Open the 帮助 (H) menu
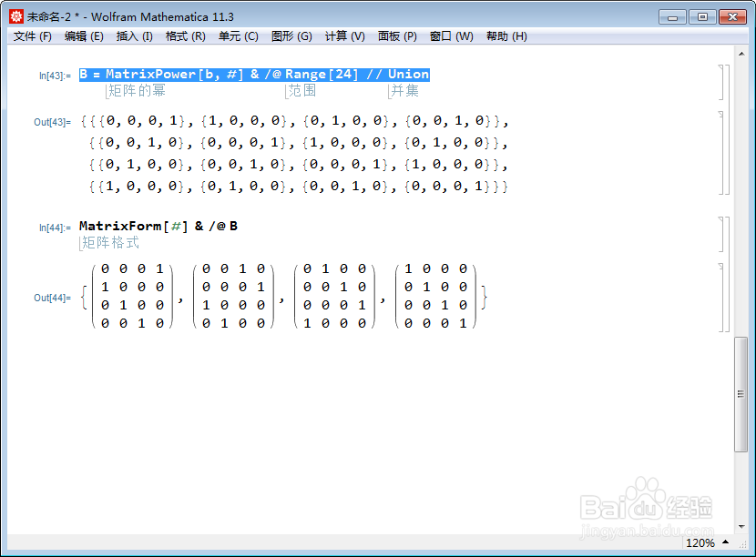This screenshot has width=756, height=557. coord(506,36)
